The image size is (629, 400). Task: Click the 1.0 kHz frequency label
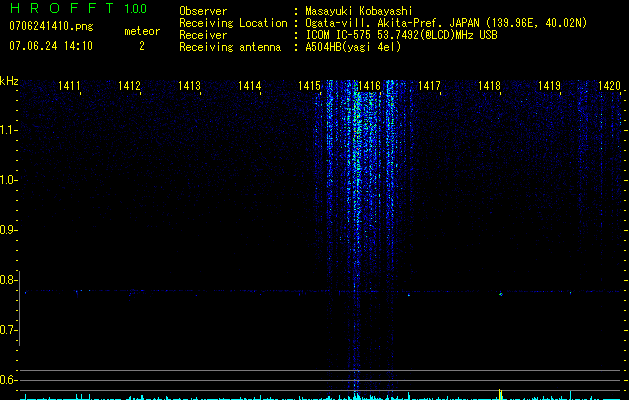tap(8, 180)
